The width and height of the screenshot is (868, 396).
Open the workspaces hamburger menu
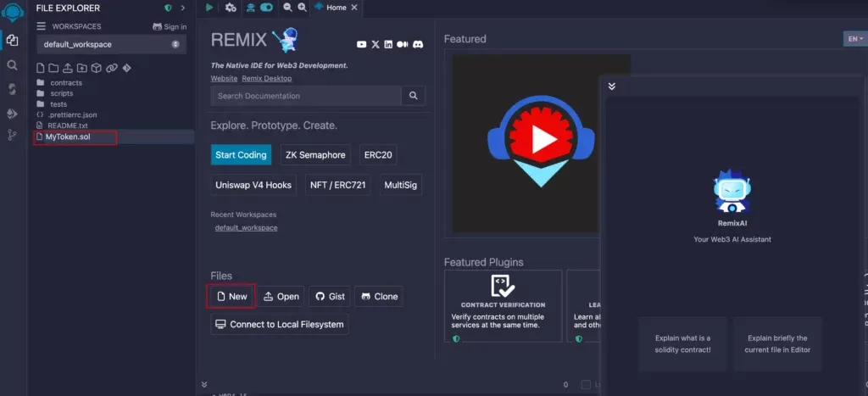pos(41,26)
